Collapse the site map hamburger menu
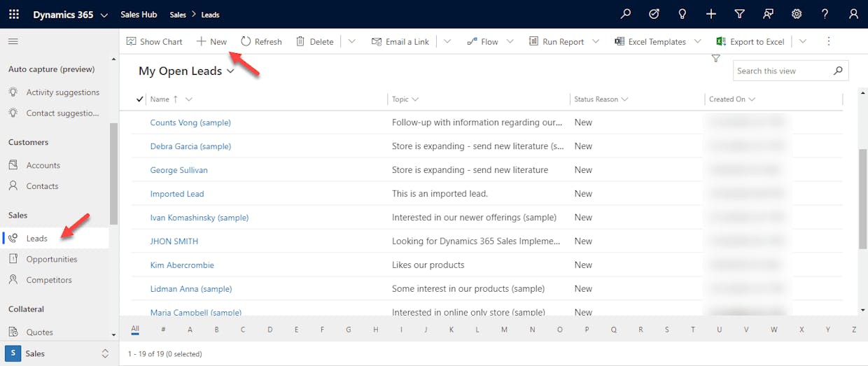 pyautogui.click(x=13, y=41)
